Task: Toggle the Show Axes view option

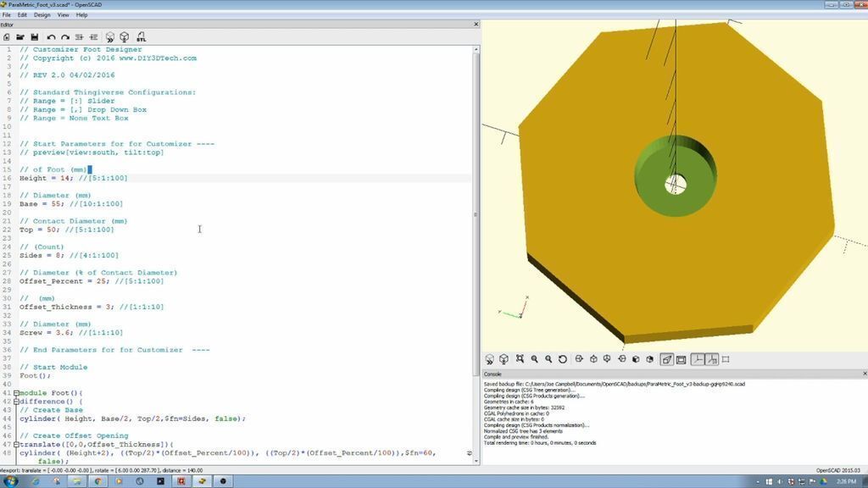Action: (x=698, y=359)
